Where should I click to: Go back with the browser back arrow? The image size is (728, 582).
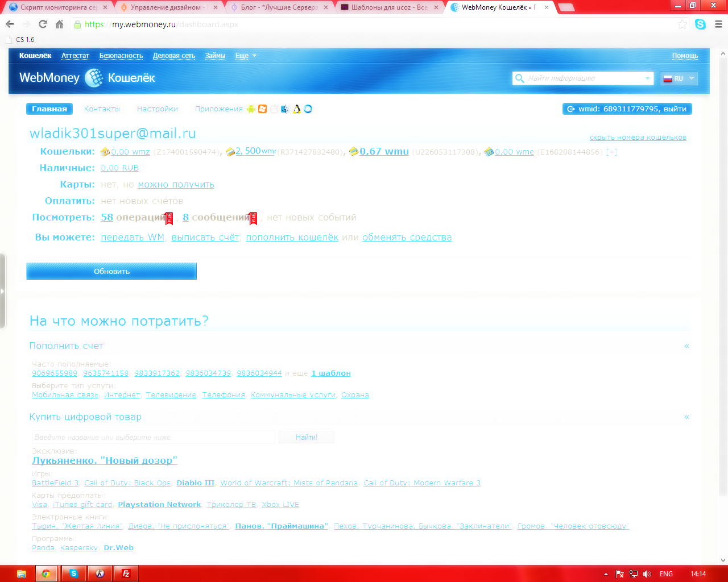[x=10, y=24]
